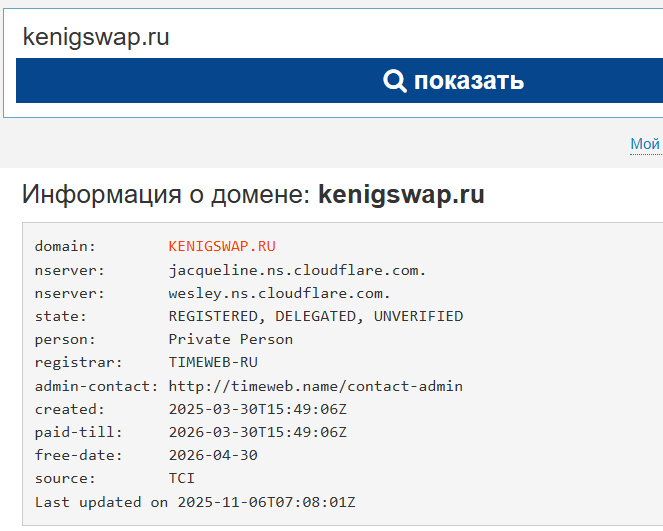Select the jacqueline.ns.cloudflare.com nameserver text
This screenshot has height=531, width=663.
tap(298, 270)
